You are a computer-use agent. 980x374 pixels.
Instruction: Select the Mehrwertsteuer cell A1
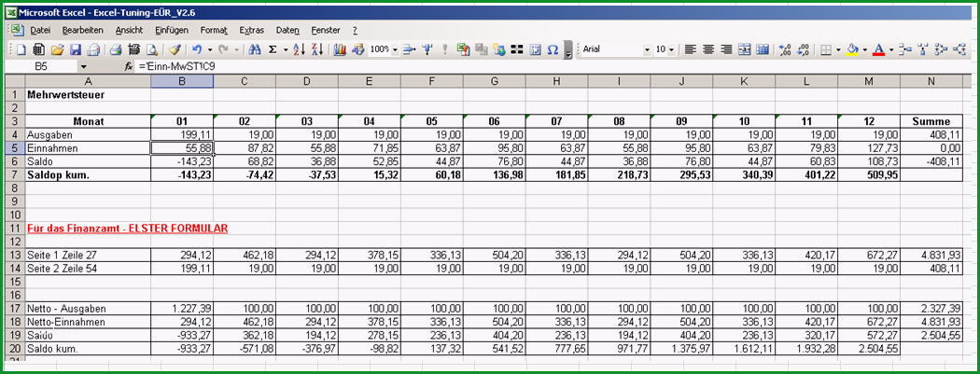(x=88, y=95)
